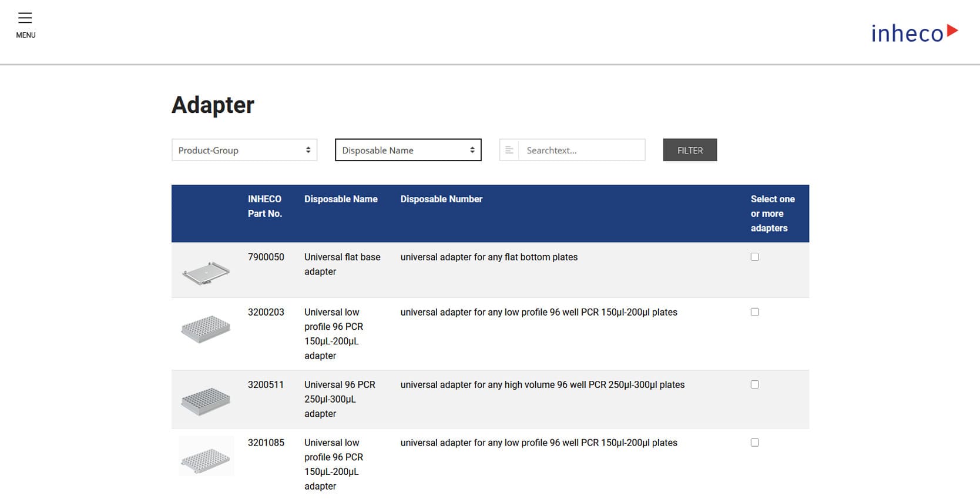
Task: Open product image for part 3200511
Action: [x=206, y=401]
